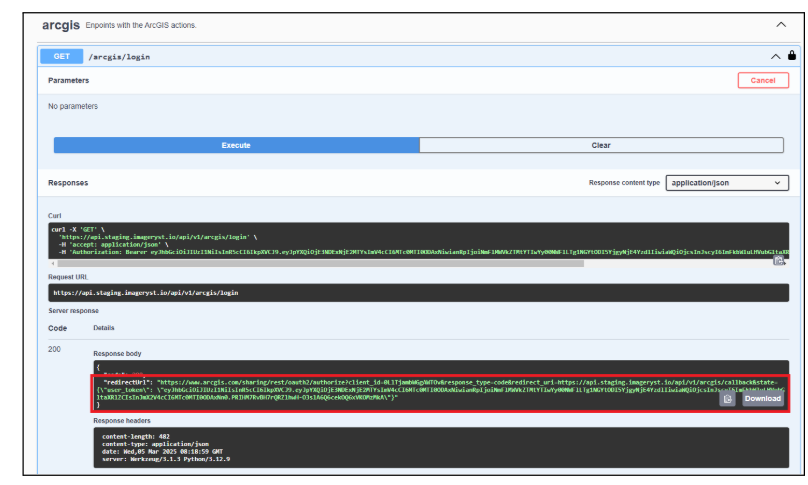Collapse the arcgis section chevron
Image resolution: width=808 pixels, height=485 pixels.
point(781,25)
